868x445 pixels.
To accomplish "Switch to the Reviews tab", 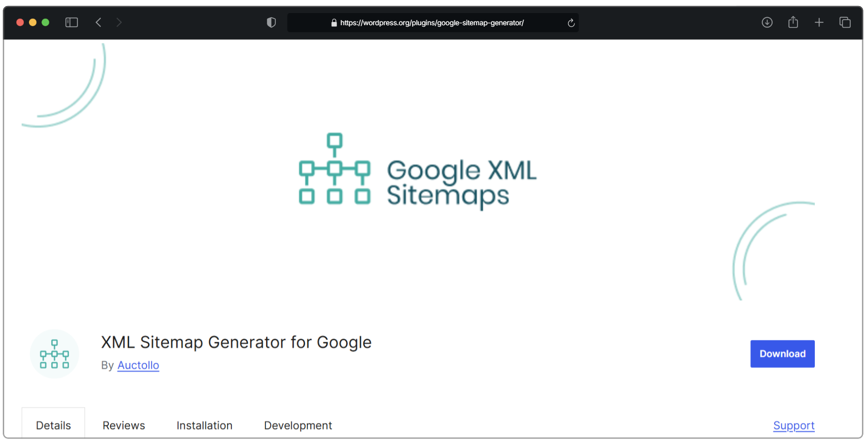I will point(124,425).
